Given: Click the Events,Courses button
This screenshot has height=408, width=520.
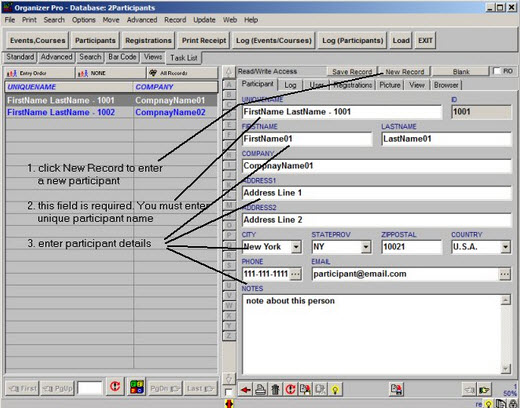Looking at the screenshot, I should 38,41.
